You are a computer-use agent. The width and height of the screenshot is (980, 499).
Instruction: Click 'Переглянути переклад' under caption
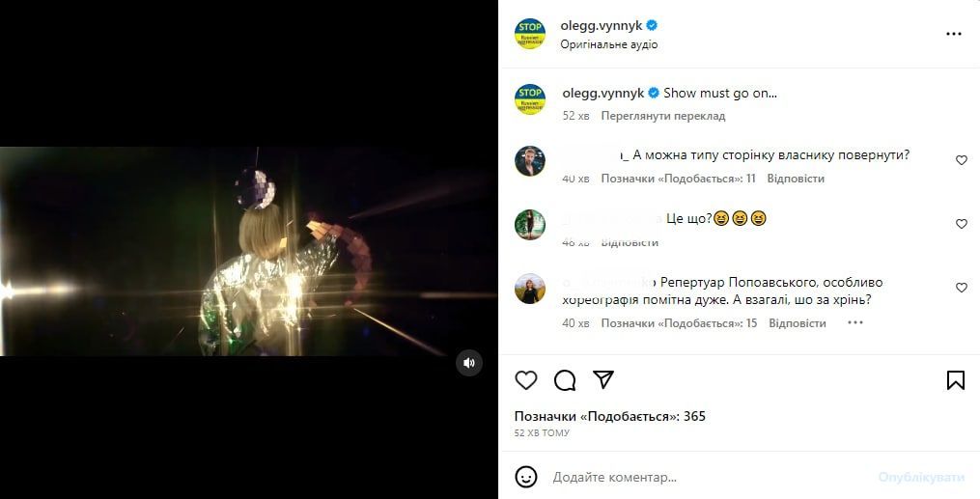[662, 116]
